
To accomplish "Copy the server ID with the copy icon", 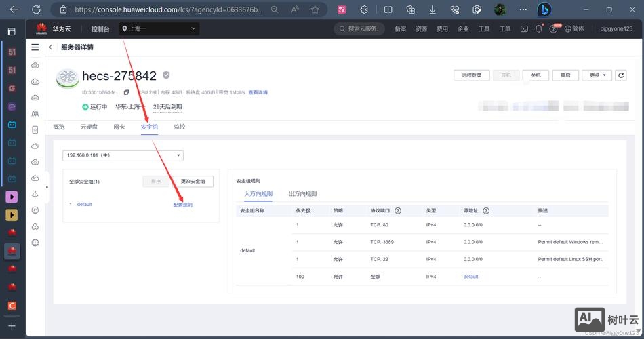I will (x=126, y=92).
